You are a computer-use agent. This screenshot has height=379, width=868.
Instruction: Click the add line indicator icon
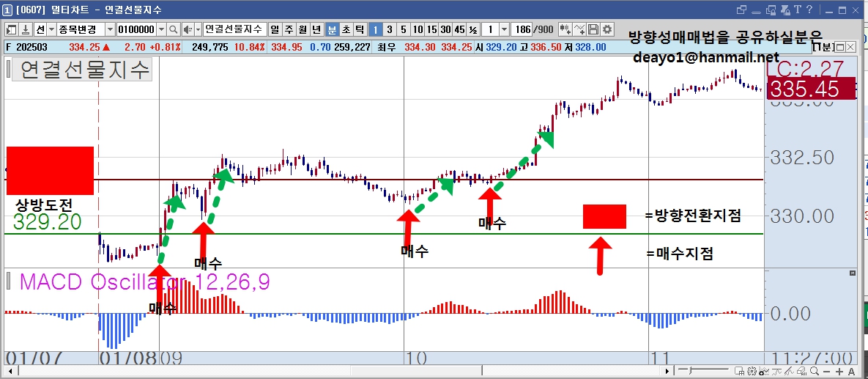coord(579,29)
